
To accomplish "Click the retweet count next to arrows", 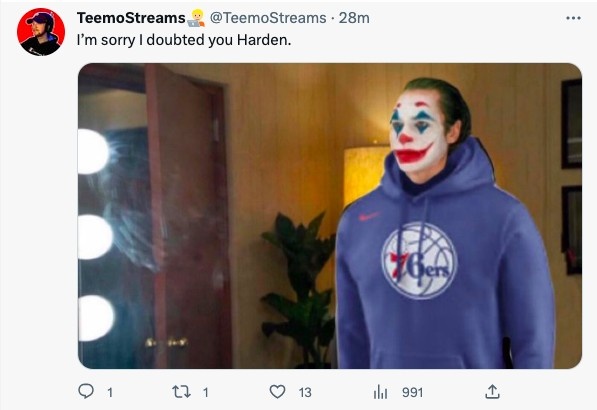I will 206,392.
